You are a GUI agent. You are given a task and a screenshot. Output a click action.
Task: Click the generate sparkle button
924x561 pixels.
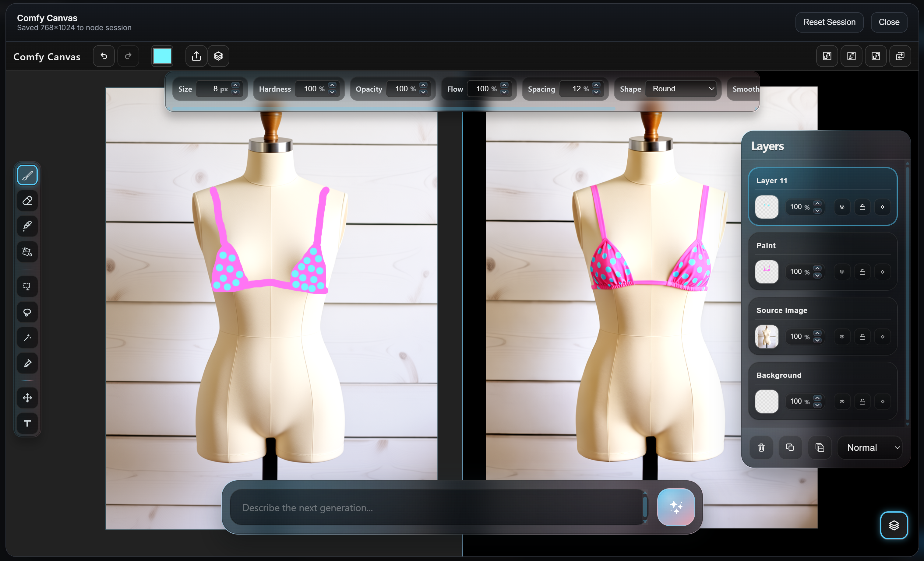pos(676,507)
